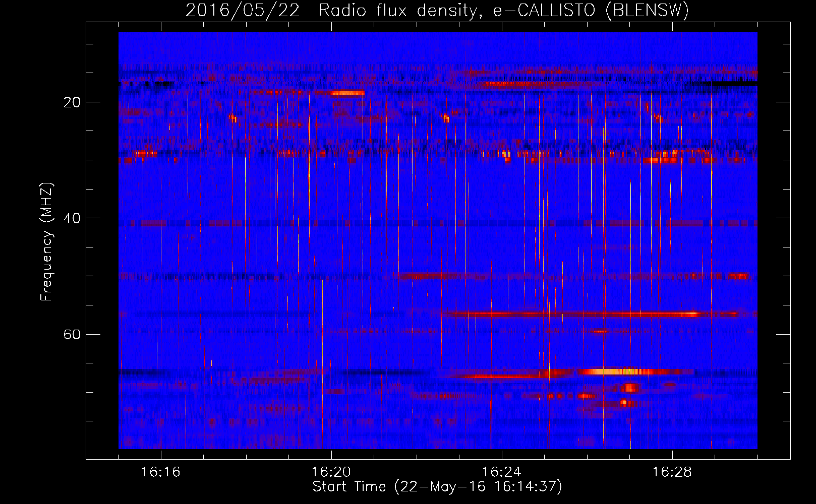Click the 16:28 time tick label
The width and height of the screenshot is (816, 504).
pos(672,472)
